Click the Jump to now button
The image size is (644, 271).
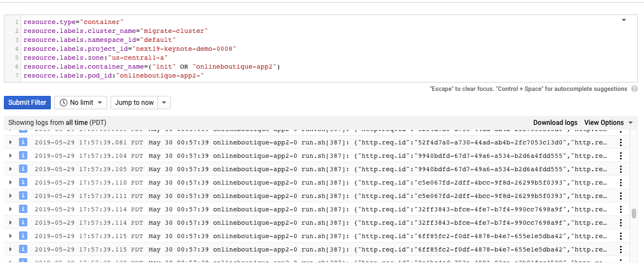click(134, 103)
